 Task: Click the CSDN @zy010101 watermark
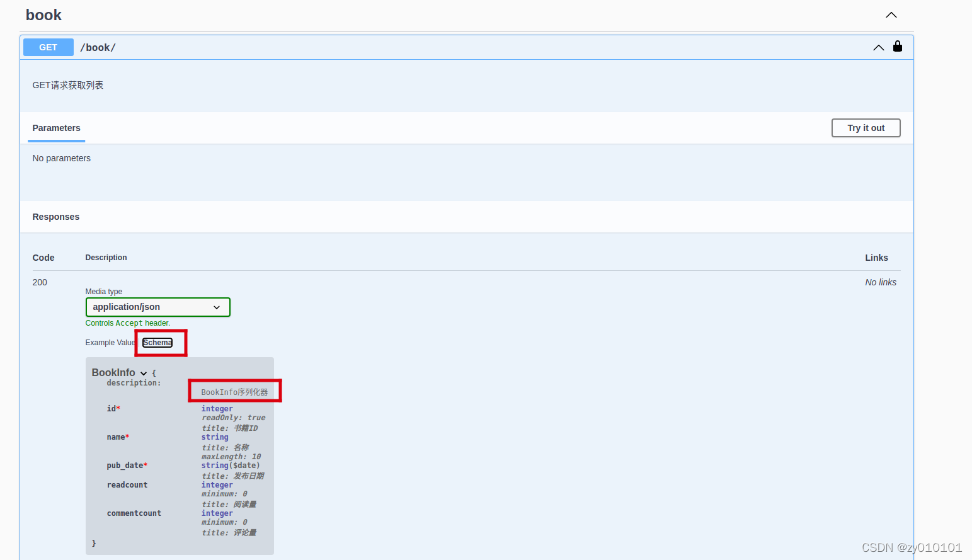click(912, 547)
